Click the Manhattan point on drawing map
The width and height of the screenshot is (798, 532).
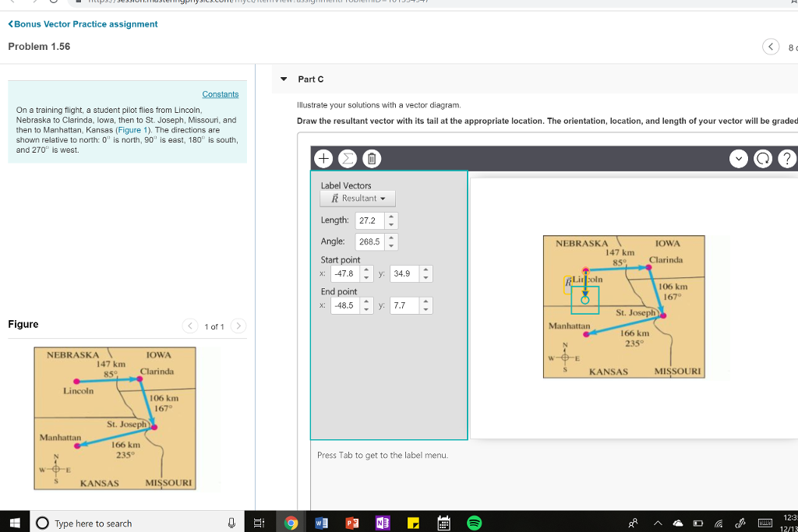pos(586,334)
